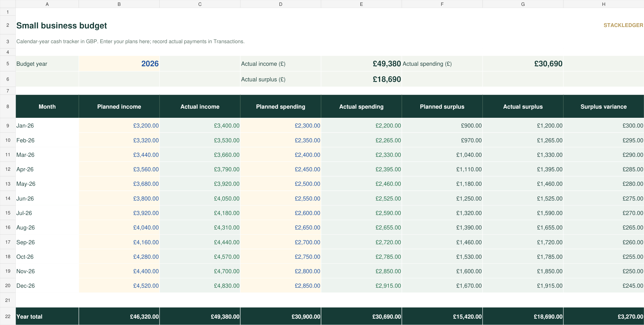Select year total actual income £49,380.00

point(200,316)
